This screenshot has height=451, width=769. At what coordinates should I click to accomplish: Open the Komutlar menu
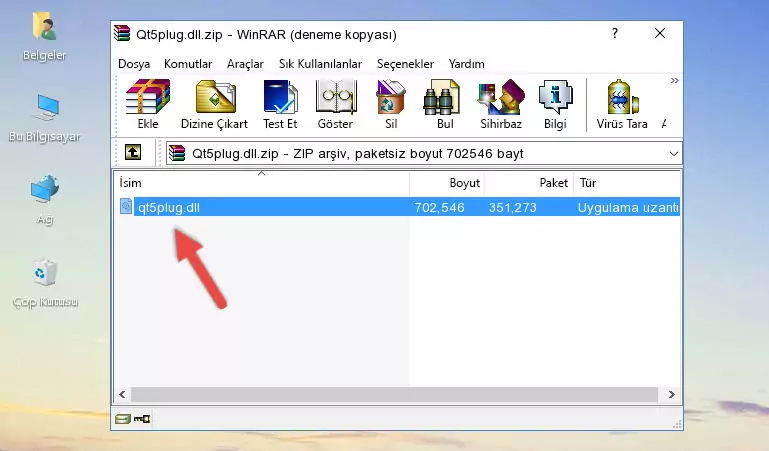tap(188, 64)
